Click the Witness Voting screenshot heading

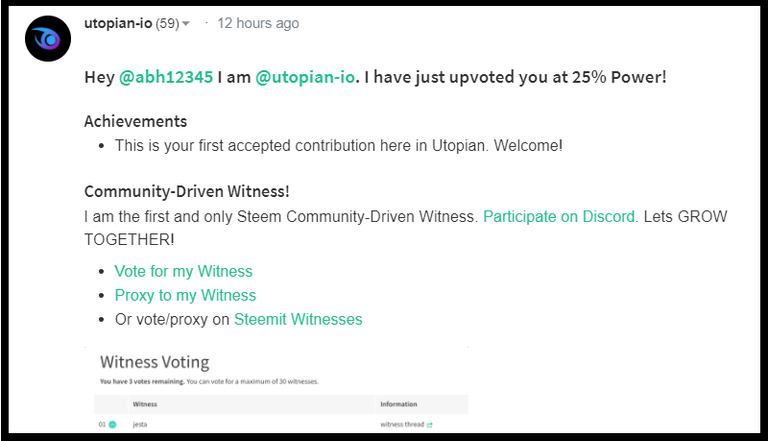tap(155, 362)
